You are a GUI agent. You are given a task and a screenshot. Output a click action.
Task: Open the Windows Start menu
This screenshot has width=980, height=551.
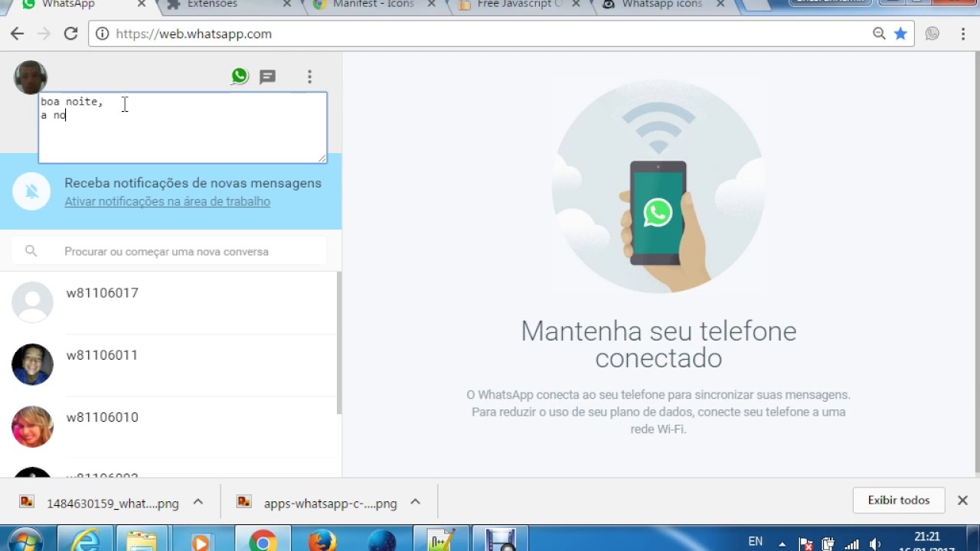click(25, 540)
